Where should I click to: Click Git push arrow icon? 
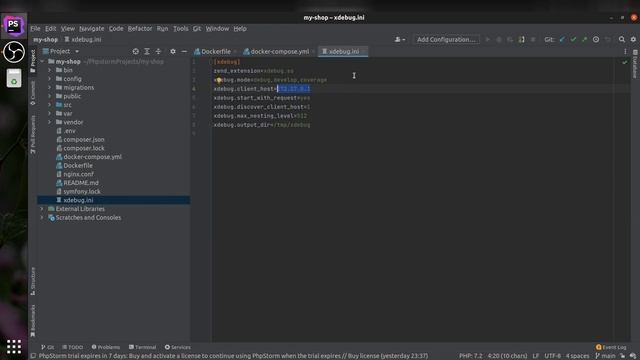pyautogui.click(x=584, y=40)
